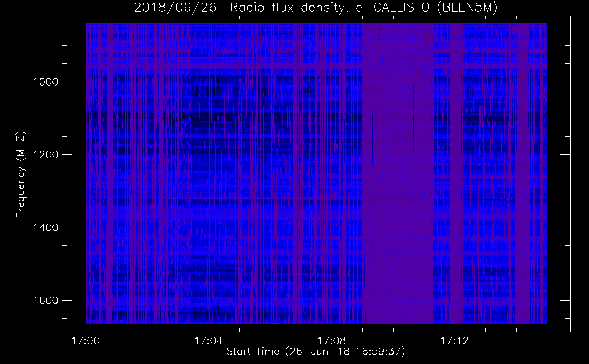Screen dimensions: 589x364
Task: Select the '1200' frequency axis label
Action: (46, 154)
